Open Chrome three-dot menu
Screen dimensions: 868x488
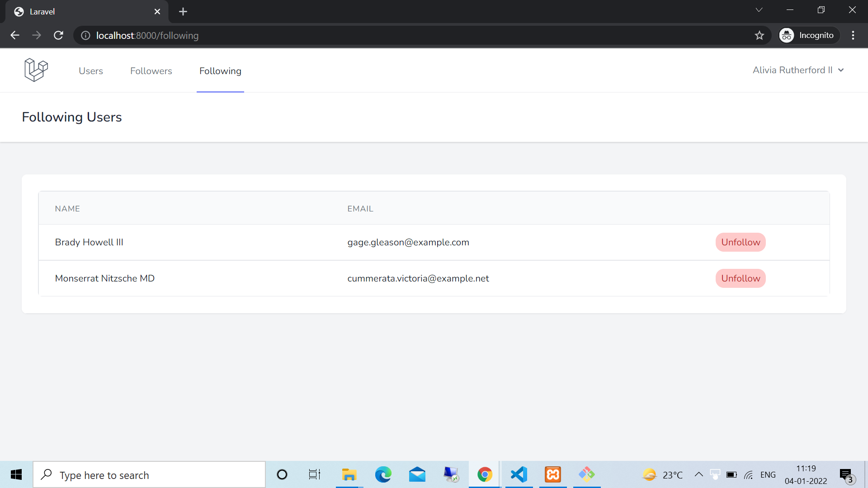(853, 35)
